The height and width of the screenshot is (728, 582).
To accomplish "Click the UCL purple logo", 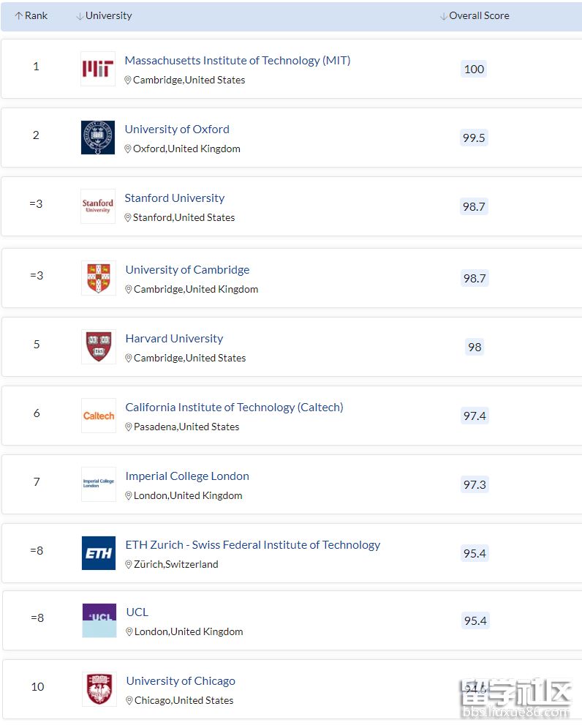I will (99, 620).
